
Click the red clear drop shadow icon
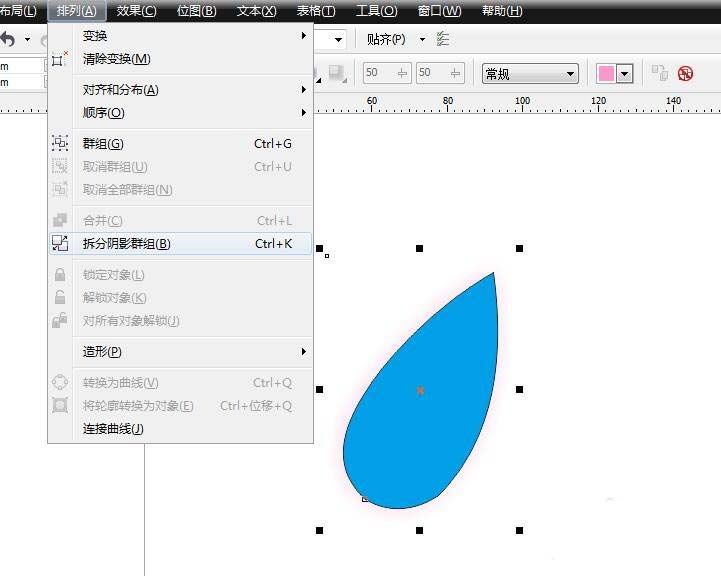tap(686, 74)
